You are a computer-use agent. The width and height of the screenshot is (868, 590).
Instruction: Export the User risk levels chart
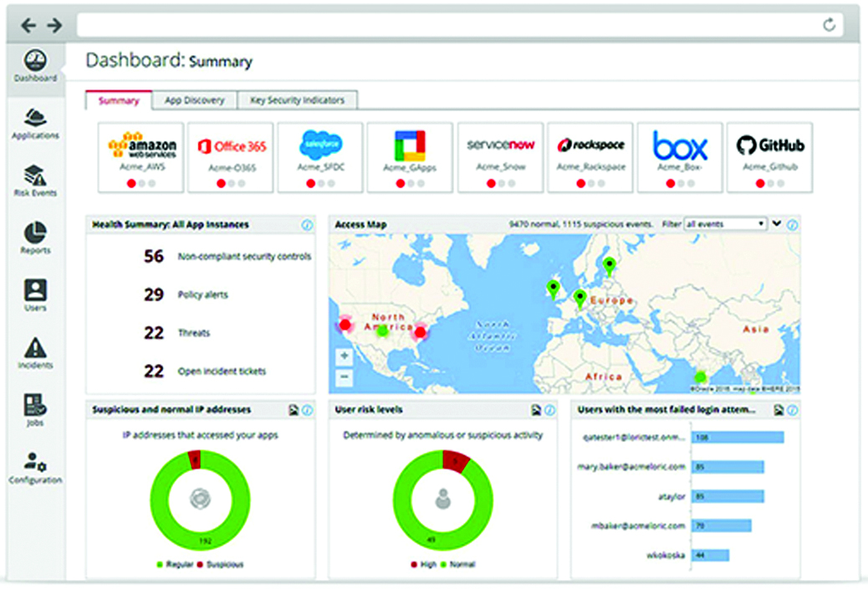tap(536, 410)
